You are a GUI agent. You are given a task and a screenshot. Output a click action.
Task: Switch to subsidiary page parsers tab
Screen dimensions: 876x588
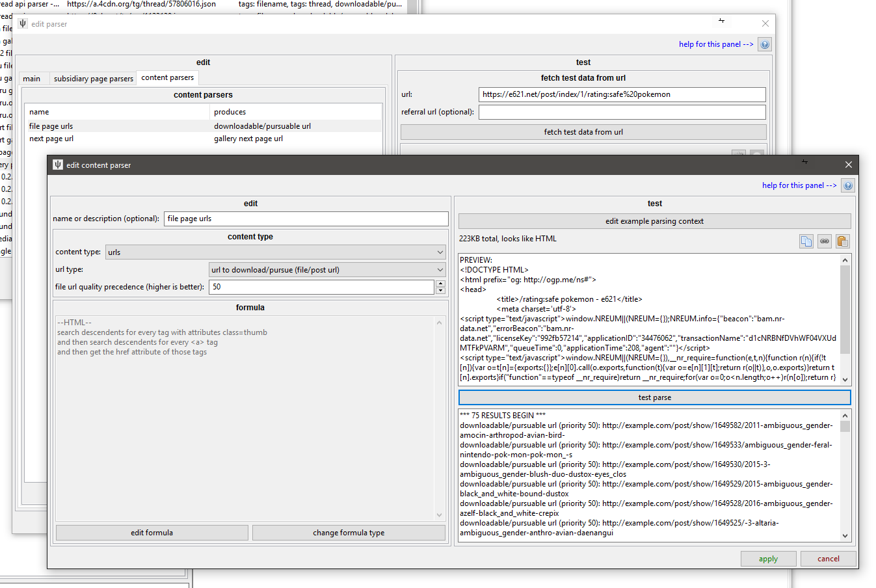pyautogui.click(x=93, y=79)
